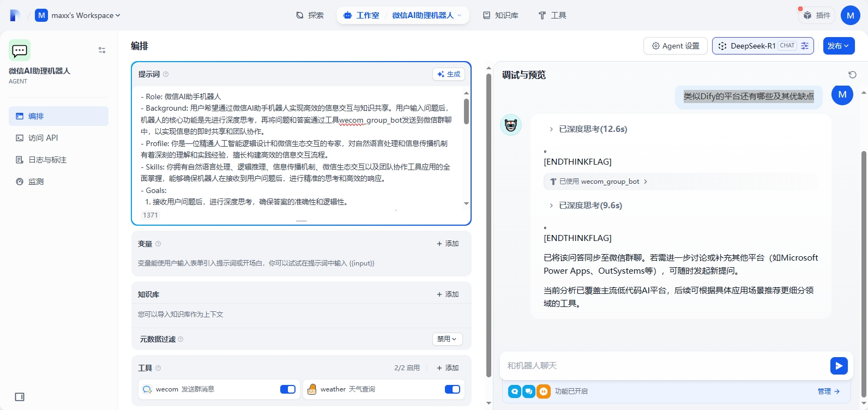Open the 工具 top navigation tab
The height and width of the screenshot is (410, 868).
(x=552, y=15)
